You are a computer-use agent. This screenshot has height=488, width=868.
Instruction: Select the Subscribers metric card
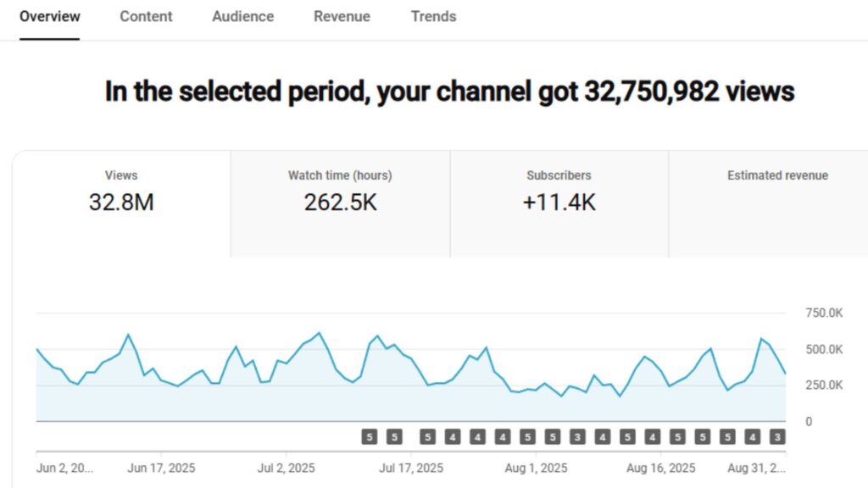click(x=559, y=191)
